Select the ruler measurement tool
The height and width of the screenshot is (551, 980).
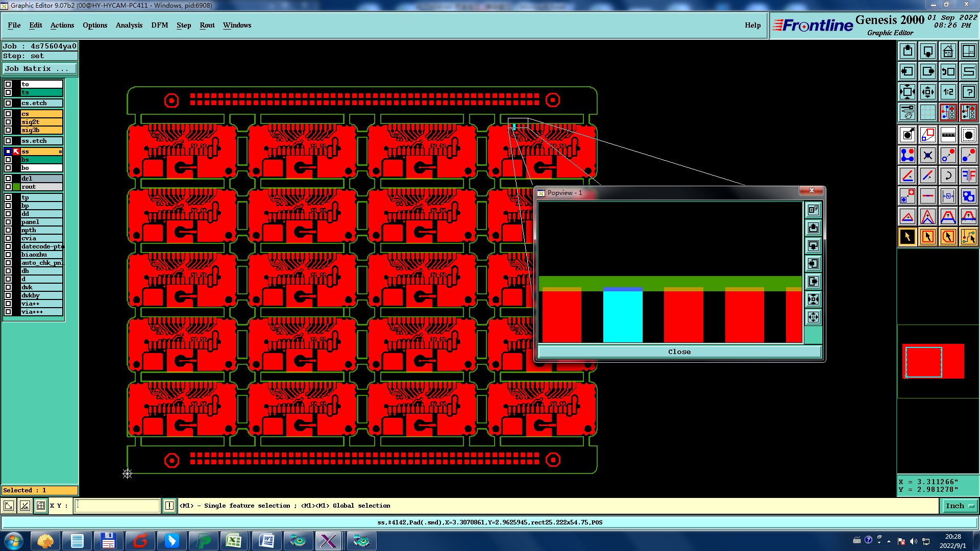coord(948,135)
